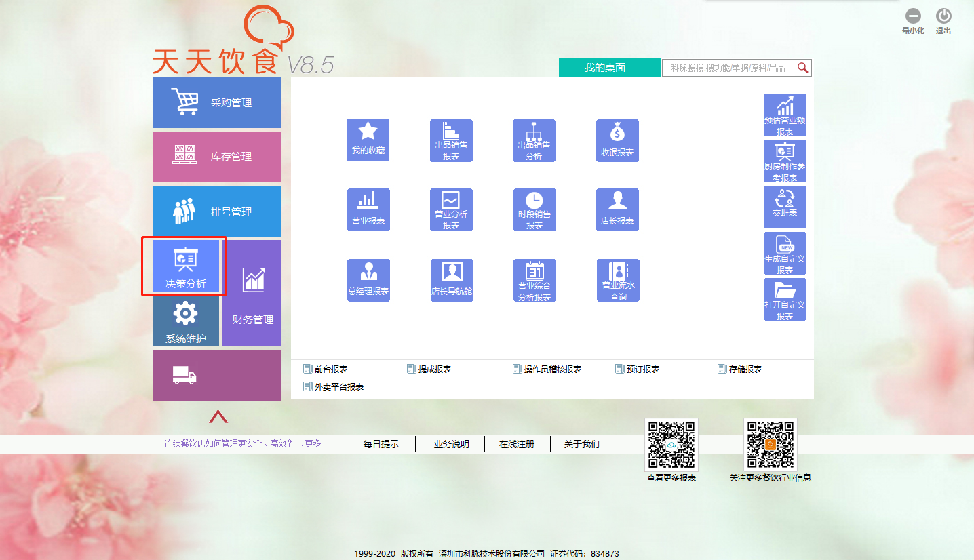This screenshot has height=560, width=974.
Task: Open 存储报表 category
Action: (x=740, y=369)
